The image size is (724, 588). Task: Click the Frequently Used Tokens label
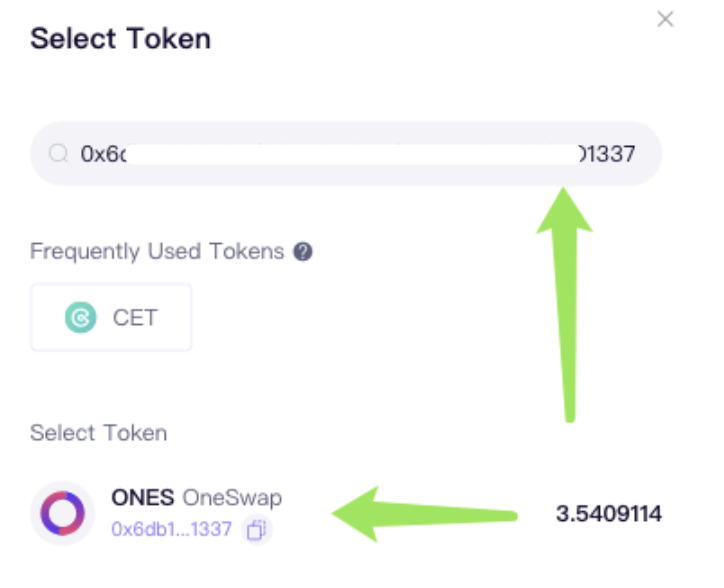tap(157, 252)
